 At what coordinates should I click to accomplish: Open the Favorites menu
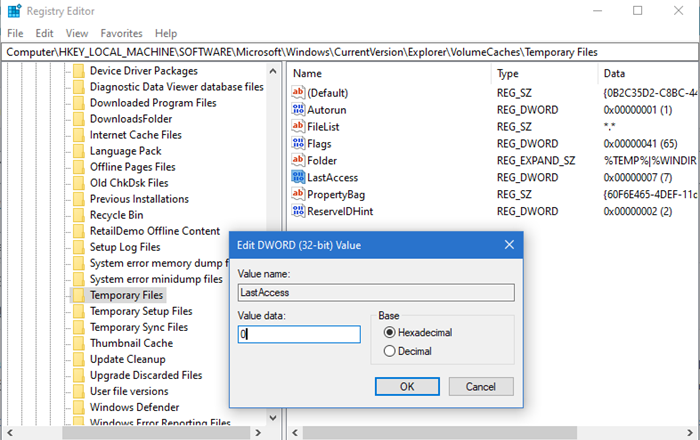pos(121,33)
